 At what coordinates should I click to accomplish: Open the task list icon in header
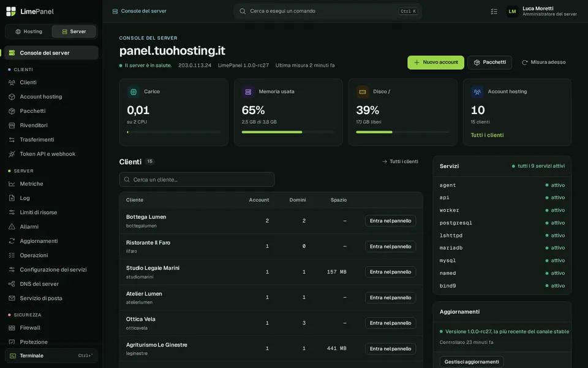click(x=494, y=11)
